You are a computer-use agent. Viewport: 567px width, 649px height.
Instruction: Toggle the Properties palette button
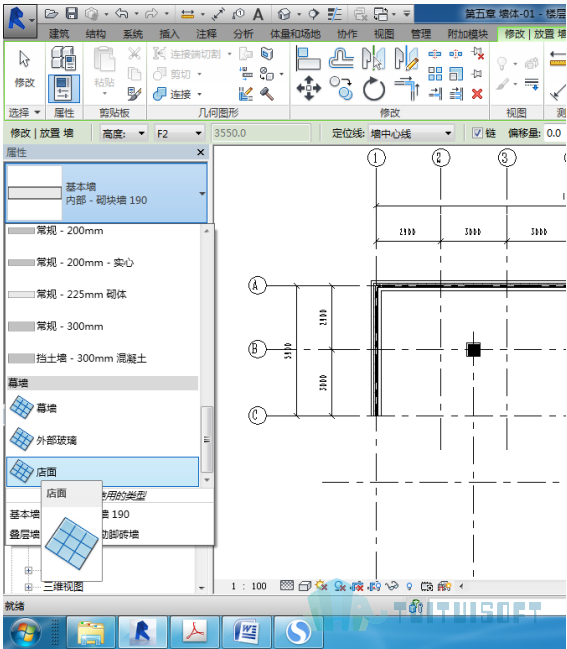pyautogui.click(x=63, y=88)
